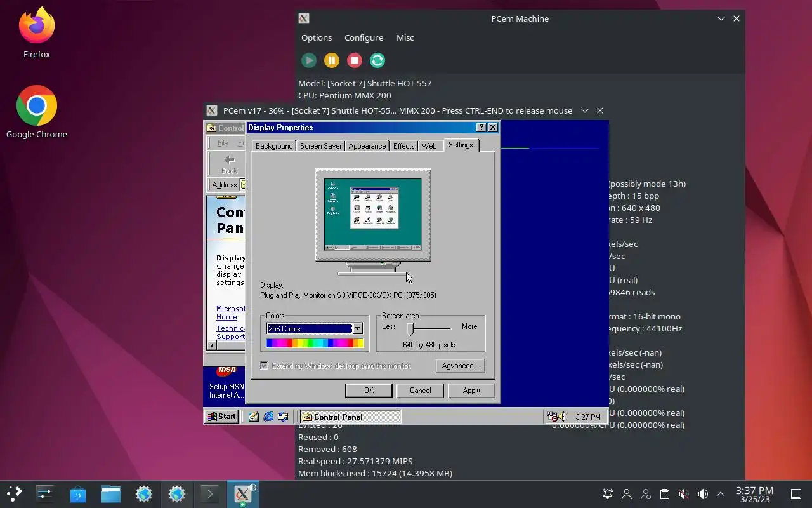This screenshot has height=508, width=812.
Task: Open the Configure menu in PCem Machine
Action: point(363,37)
